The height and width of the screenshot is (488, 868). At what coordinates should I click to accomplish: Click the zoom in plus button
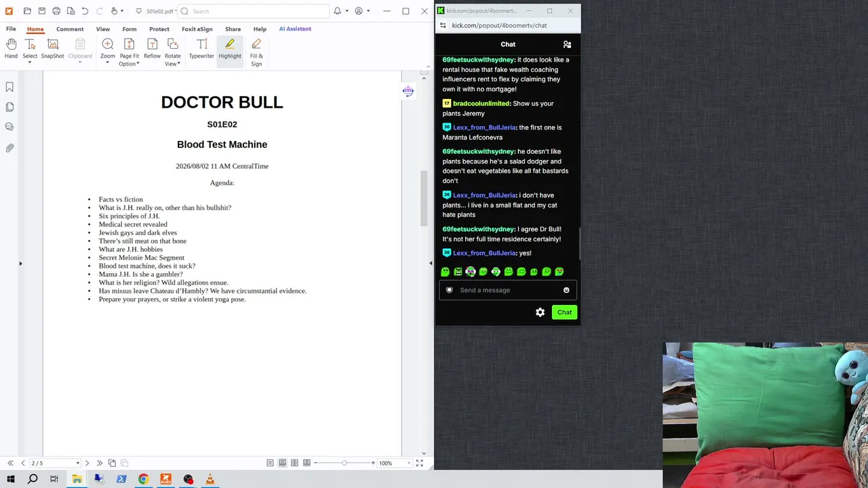pos(373,463)
